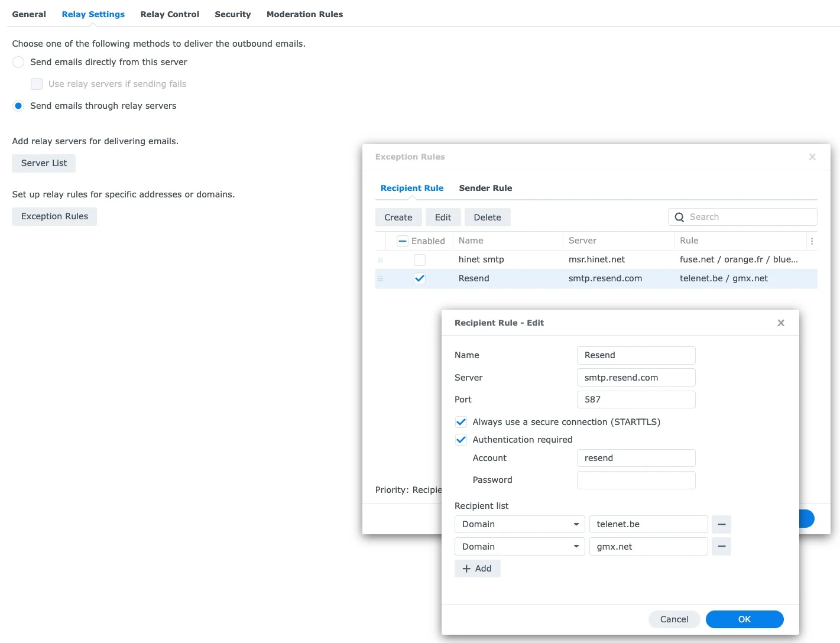Remove the gmx.net recipient row
This screenshot has width=840, height=643.
(721, 547)
